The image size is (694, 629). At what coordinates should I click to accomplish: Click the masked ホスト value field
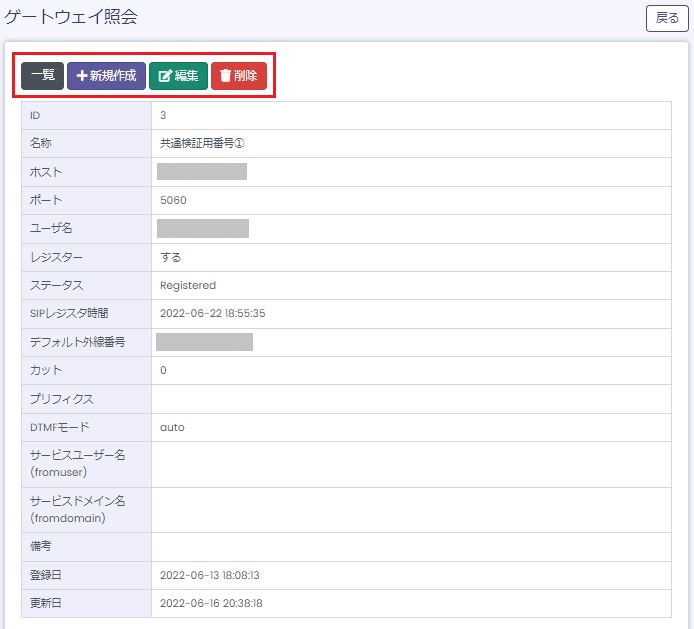(202, 171)
